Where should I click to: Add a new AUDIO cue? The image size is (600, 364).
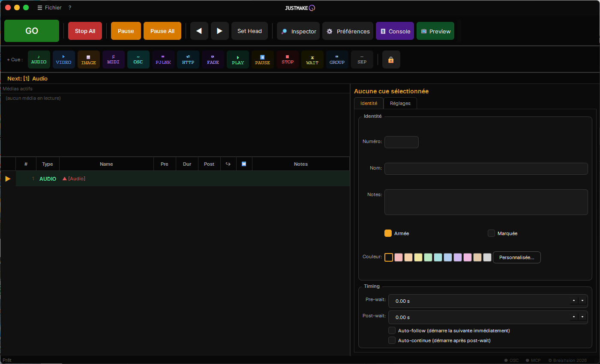pyautogui.click(x=39, y=60)
